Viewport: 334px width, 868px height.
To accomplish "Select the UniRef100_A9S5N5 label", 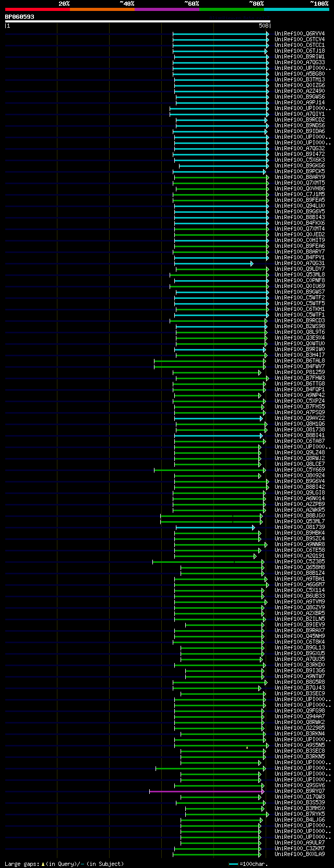I will coord(300,745).
